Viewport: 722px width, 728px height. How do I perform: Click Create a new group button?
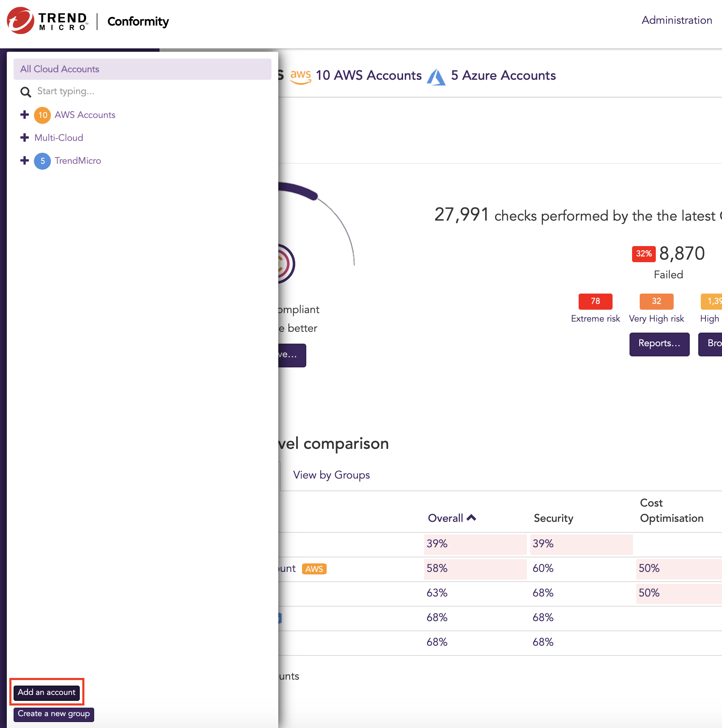(x=54, y=714)
